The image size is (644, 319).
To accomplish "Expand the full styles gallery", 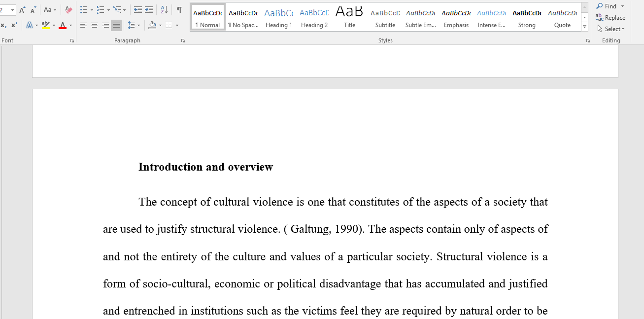I will coord(585,27).
